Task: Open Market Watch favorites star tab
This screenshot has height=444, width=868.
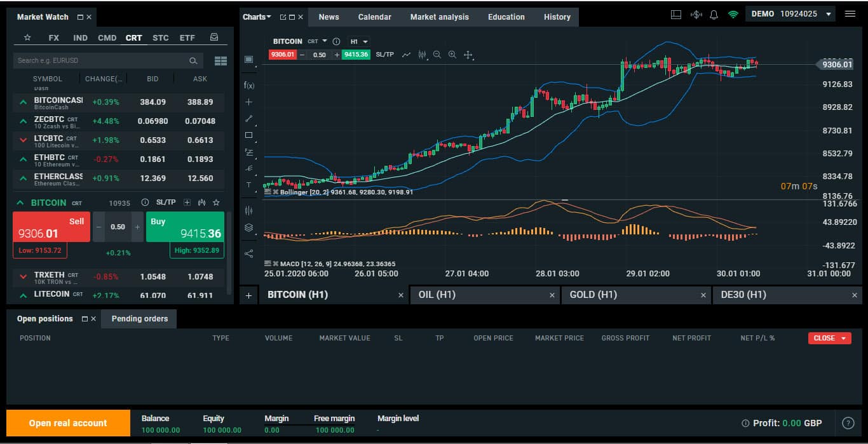Action: click(x=27, y=37)
